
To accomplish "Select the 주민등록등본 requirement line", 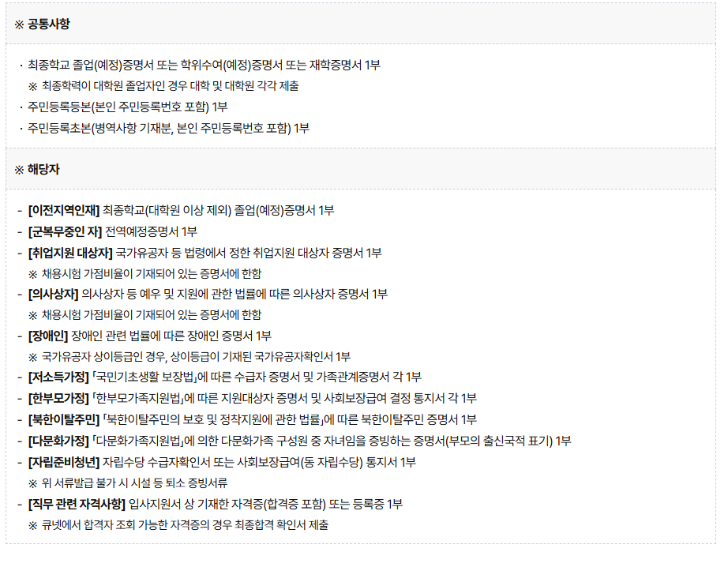I will coord(127,107).
